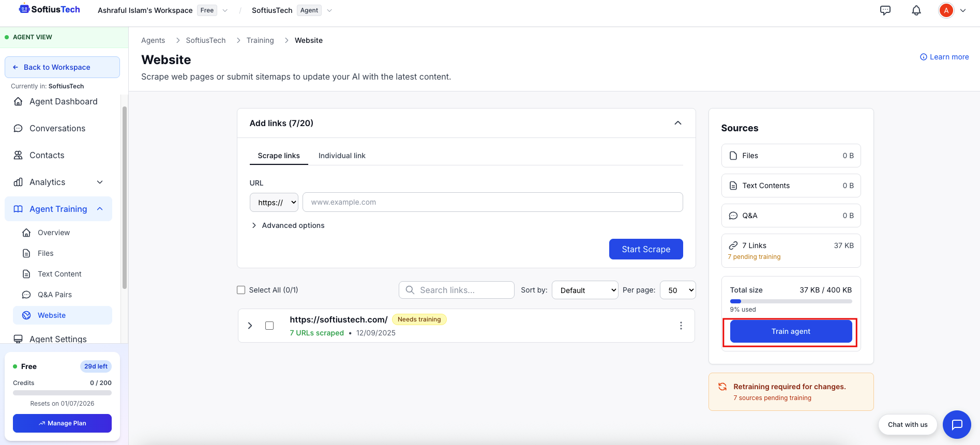Collapse the Add links panel
The image size is (980, 445).
[678, 123]
